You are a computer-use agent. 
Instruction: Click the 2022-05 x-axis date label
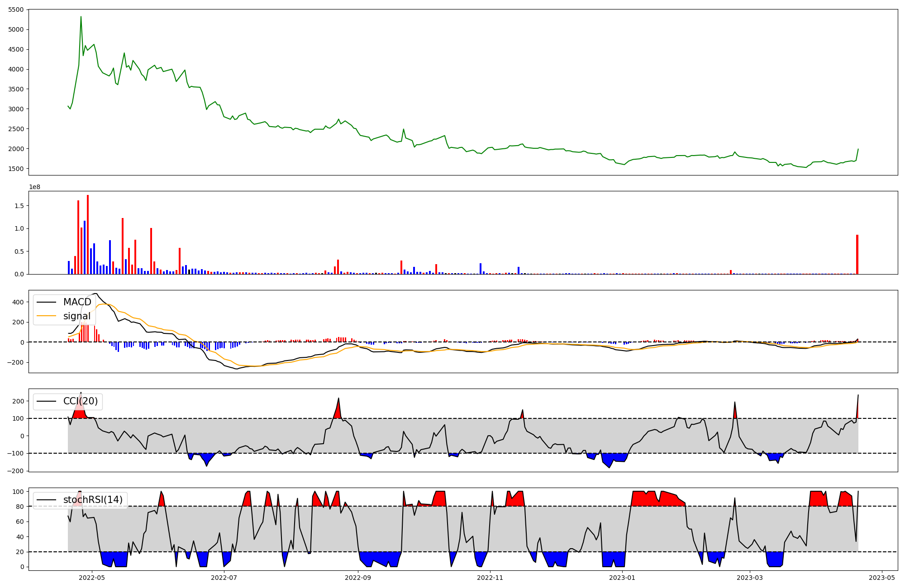pos(92,578)
